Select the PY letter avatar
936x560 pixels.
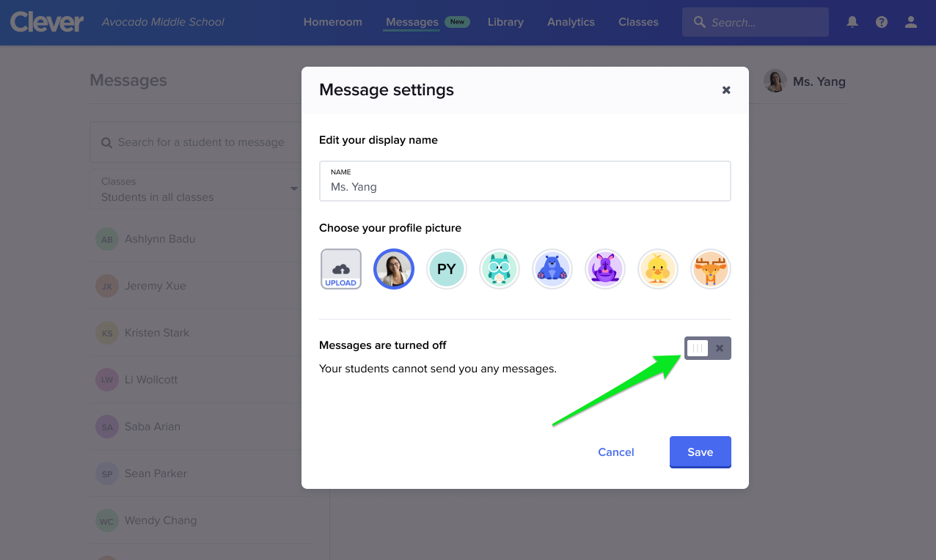447,269
